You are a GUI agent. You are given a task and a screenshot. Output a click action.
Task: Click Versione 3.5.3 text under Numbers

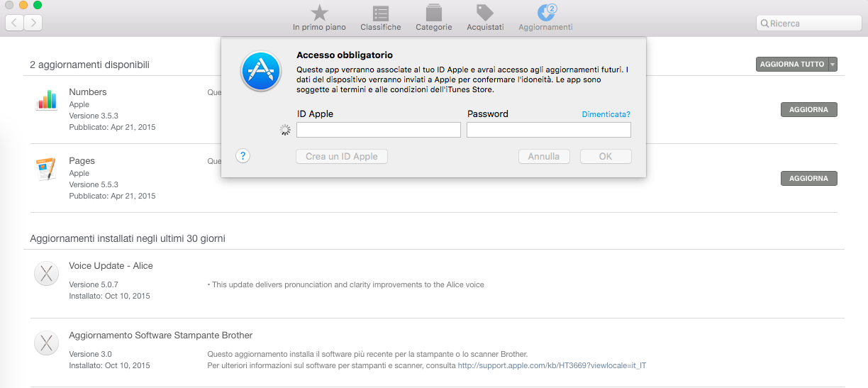(x=94, y=116)
